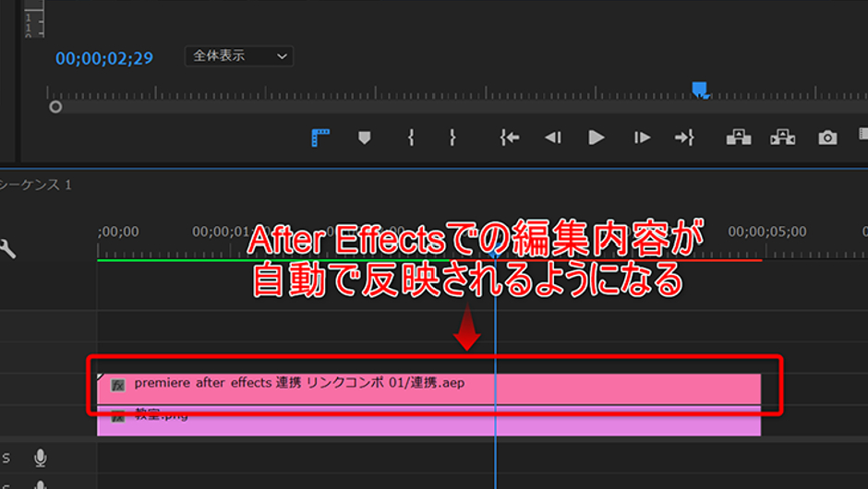Screen dimensions: 868x489
Task: Open timeline display settings wrench icon
Action: pos(7,249)
